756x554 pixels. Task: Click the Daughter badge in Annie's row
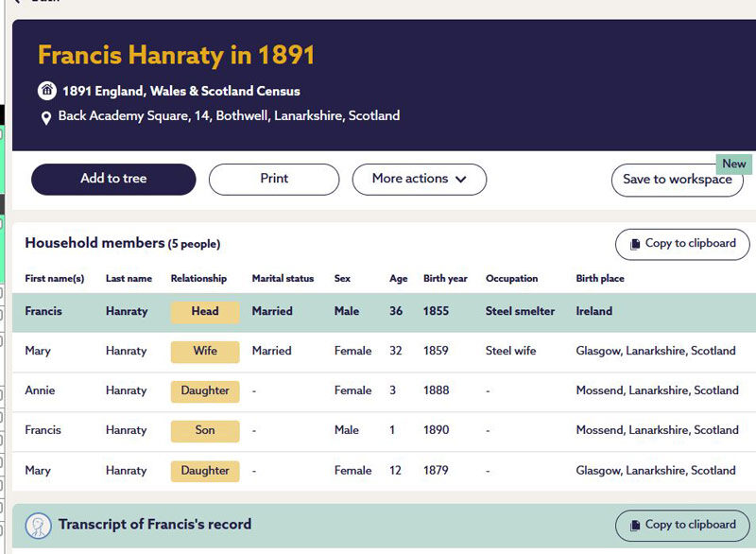[204, 390]
